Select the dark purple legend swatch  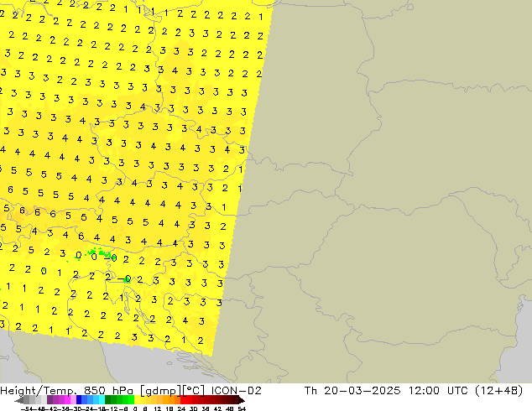tap(50, 400)
